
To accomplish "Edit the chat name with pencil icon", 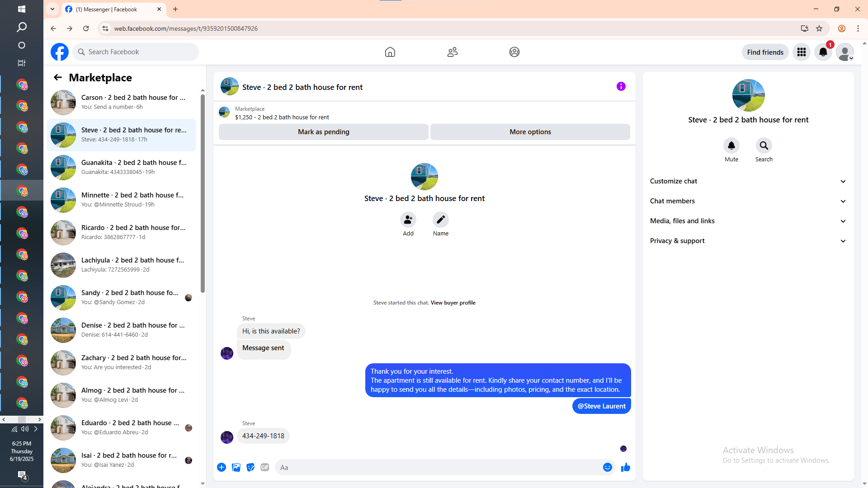I will tap(441, 220).
